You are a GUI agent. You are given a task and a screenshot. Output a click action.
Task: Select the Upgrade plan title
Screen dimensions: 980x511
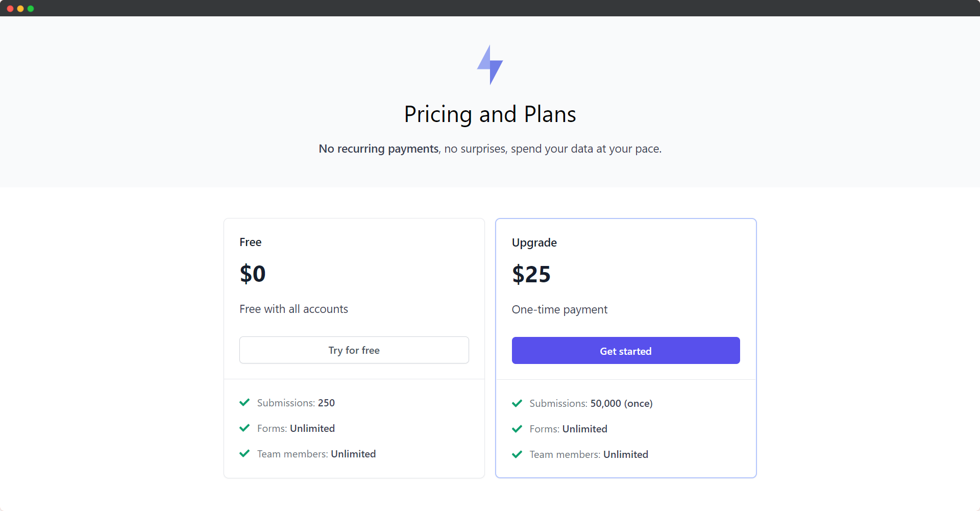point(534,242)
